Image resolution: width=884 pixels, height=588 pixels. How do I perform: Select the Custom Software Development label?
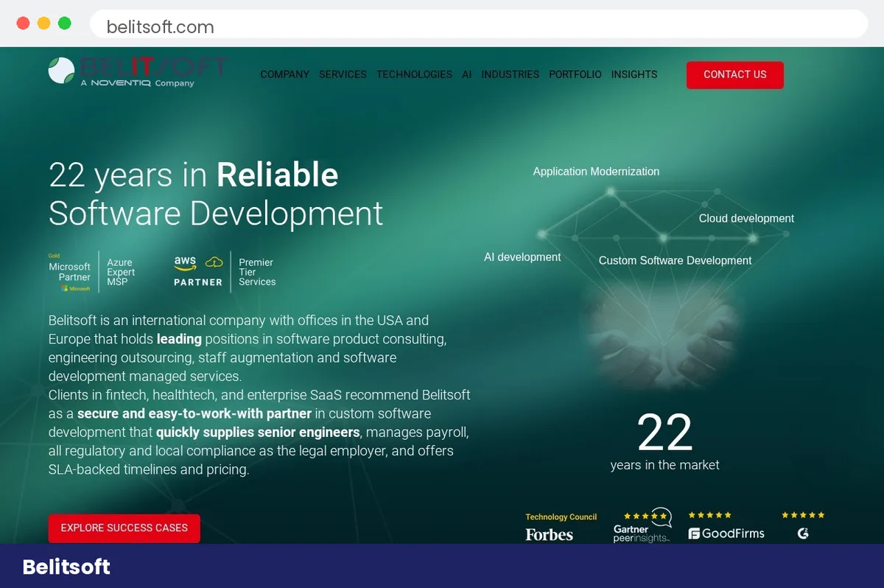675,261
